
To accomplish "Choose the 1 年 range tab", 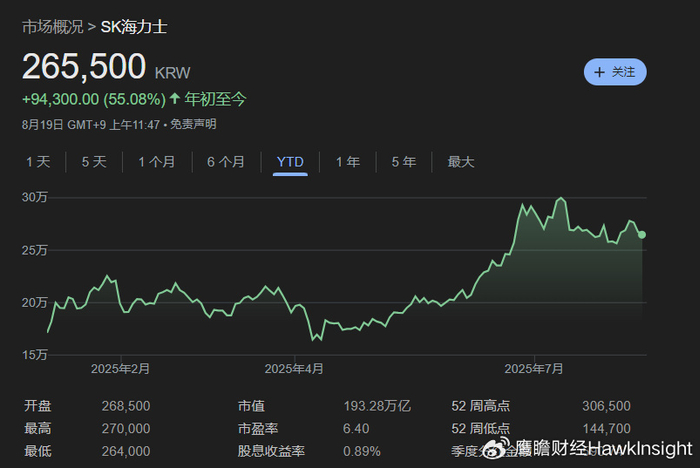I will [348, 162].
